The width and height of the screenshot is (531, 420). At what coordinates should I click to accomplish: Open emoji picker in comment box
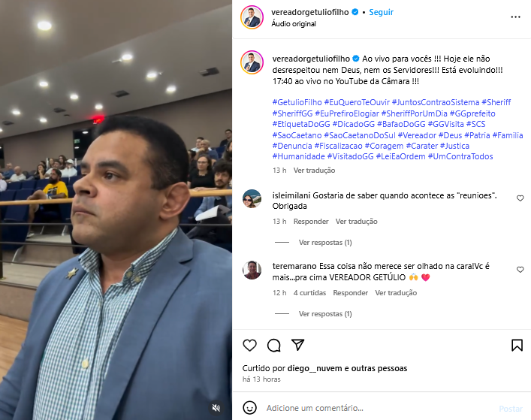pyautogui.click(x=249, y=408)
